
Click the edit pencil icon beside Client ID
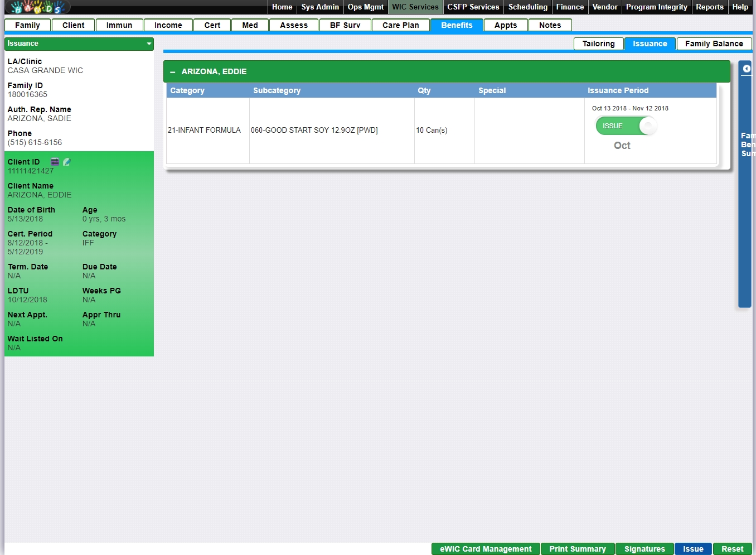[67, 162]
